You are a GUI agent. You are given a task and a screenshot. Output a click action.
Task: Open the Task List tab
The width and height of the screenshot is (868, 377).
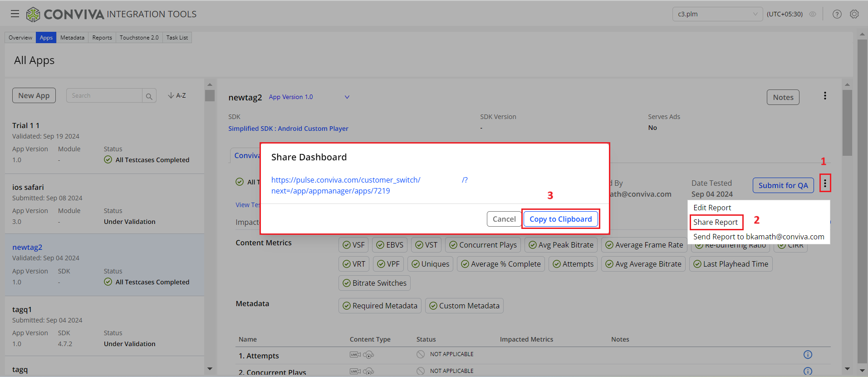(177, 38)
